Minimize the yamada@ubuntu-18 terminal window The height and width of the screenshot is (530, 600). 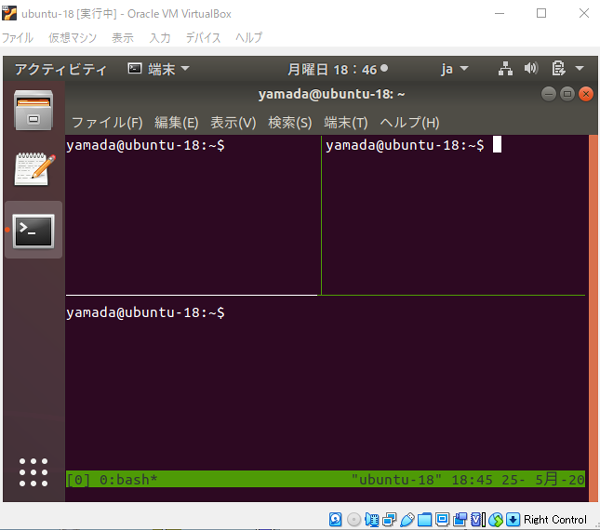pos(548,94)
